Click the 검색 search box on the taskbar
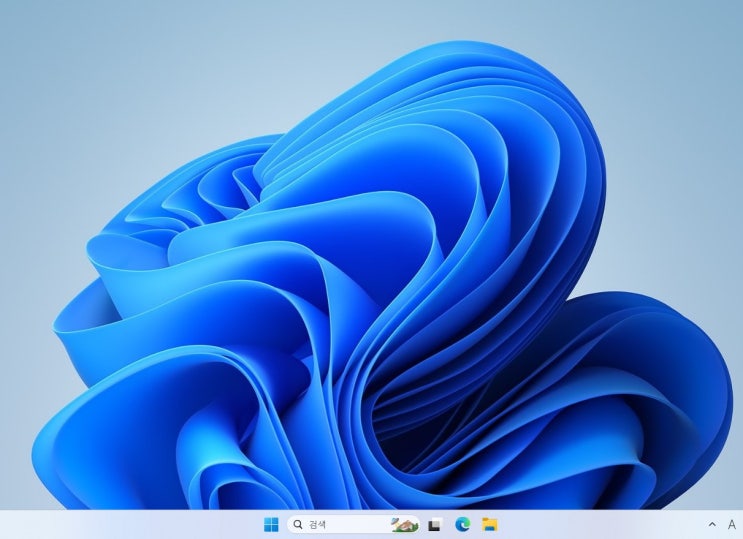Viewport: 743px width, 539px height. 353,524
